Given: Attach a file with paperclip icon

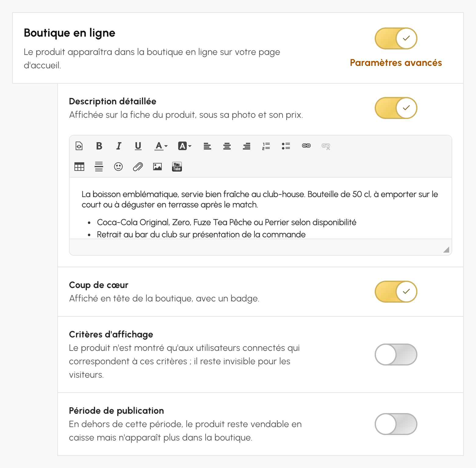Looking at the screenshot, I should [x=138, y=167].
